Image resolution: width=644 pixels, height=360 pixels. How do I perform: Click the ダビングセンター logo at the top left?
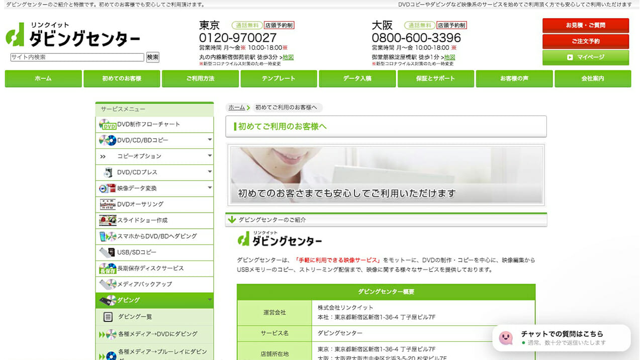tap(73, 35)
